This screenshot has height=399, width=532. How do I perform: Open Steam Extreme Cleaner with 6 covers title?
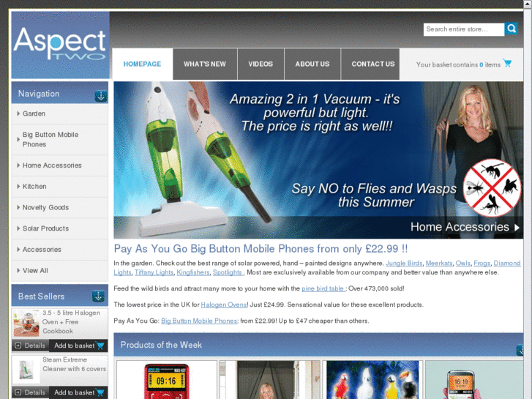pyautogui.click(x=75, y=364)
